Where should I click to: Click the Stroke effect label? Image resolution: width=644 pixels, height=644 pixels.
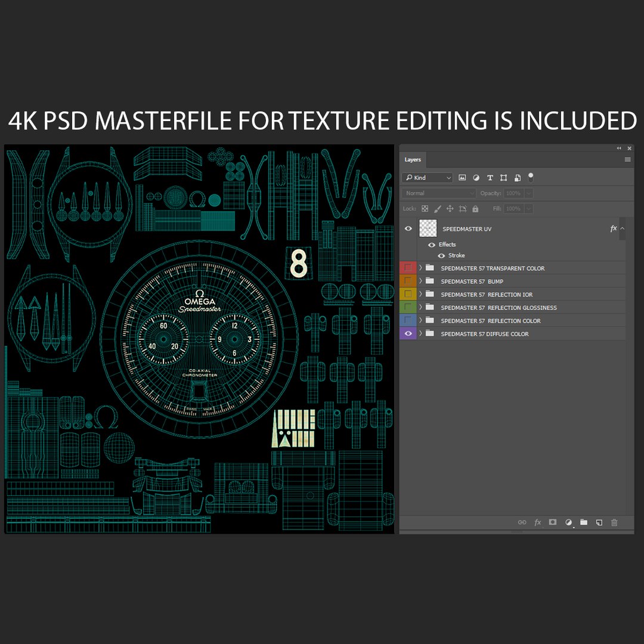click(456, 255)
